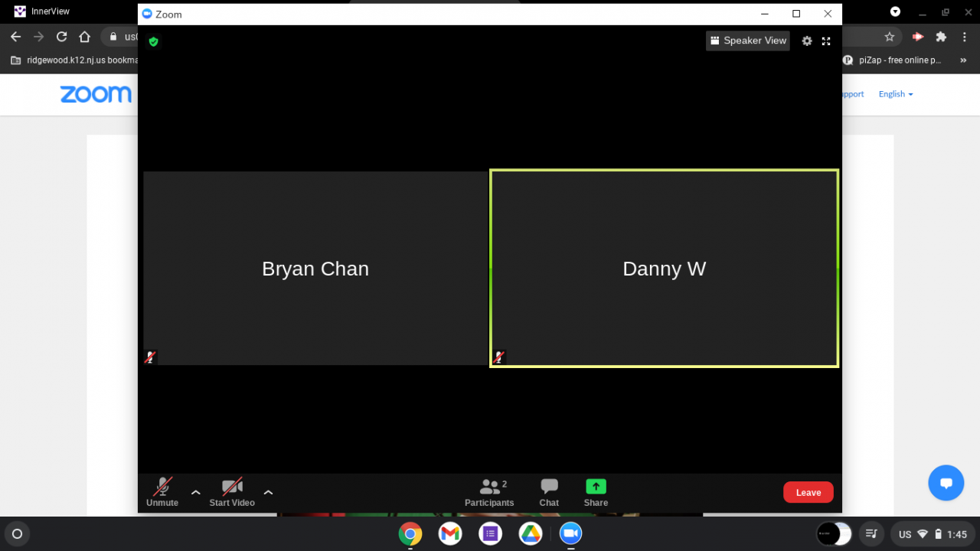This screenshot has width=980, height=551.
Task: Open Google Drive from the shelf
Action: (531, 534)
